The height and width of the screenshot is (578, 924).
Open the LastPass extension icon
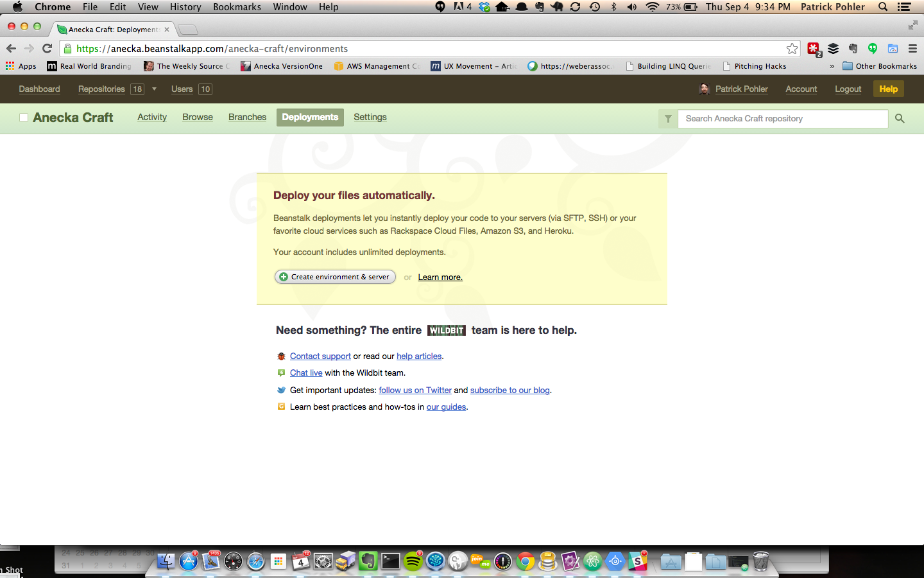click(x=814, y=48)
